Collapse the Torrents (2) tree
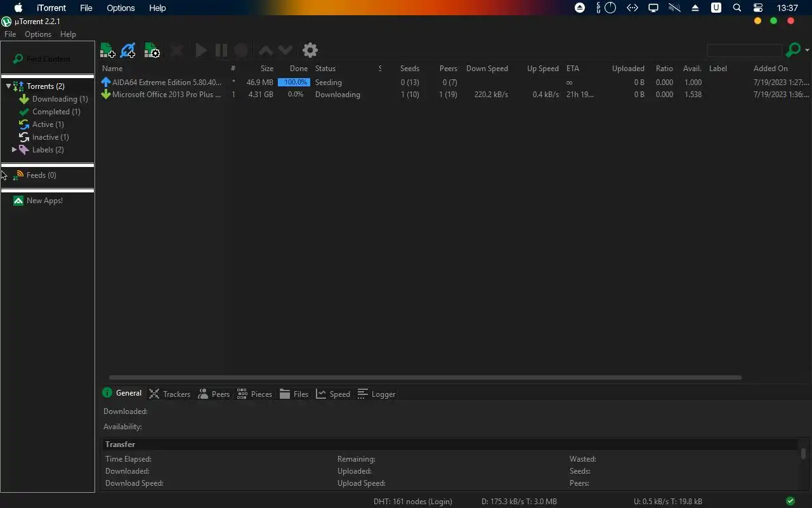The width and height of the screenshot is (812, 508). (9, 86)
